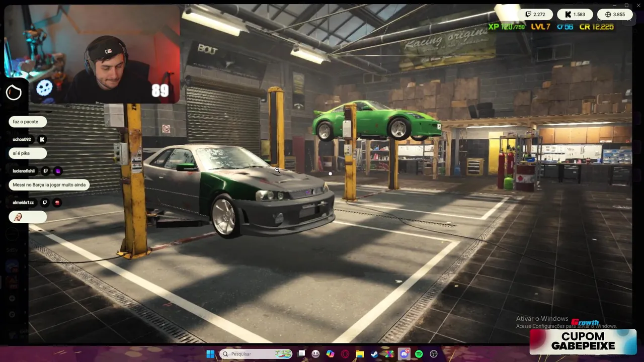
Task: Click the 'Messi no Barça' chat message
Action: coord(49,185)
